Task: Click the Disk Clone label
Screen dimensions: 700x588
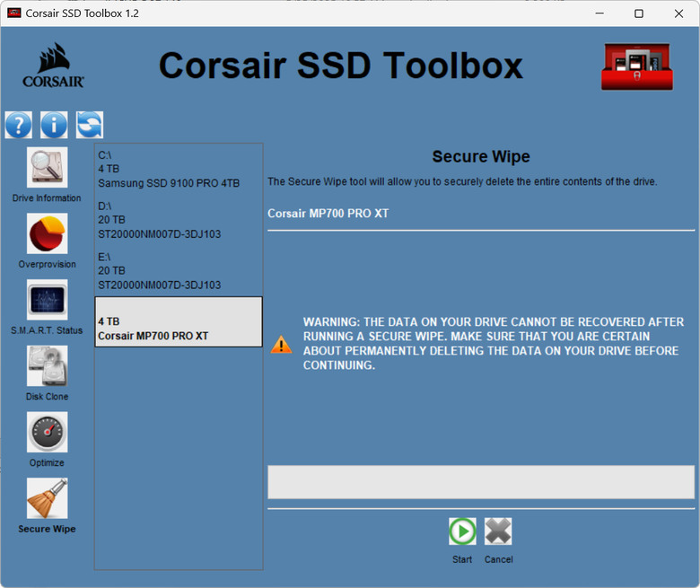Action: click(x=48, y=396)
